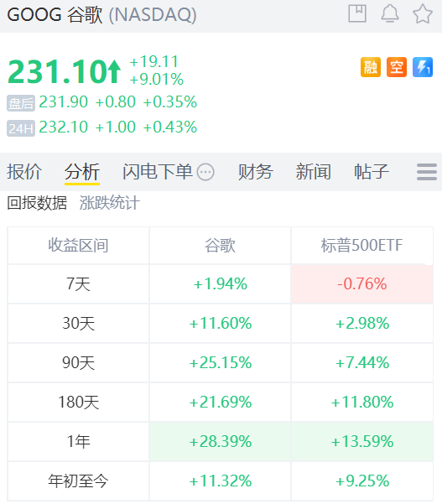Click the 收益区间 column header

pos(78,246)
